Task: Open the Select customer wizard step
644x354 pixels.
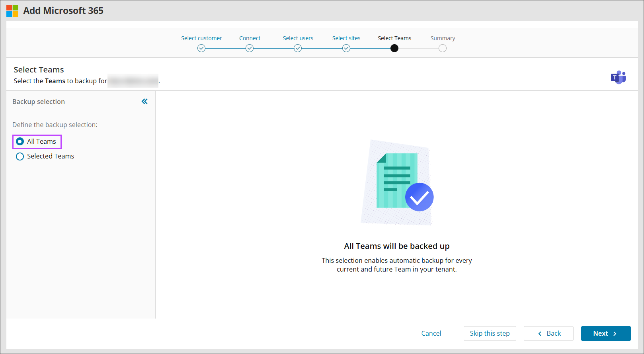Action: tap(201, 38)
